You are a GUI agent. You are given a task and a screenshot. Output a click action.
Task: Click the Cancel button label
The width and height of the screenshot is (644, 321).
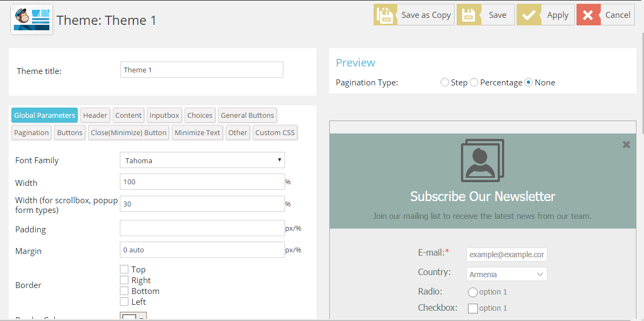point(618,15)
